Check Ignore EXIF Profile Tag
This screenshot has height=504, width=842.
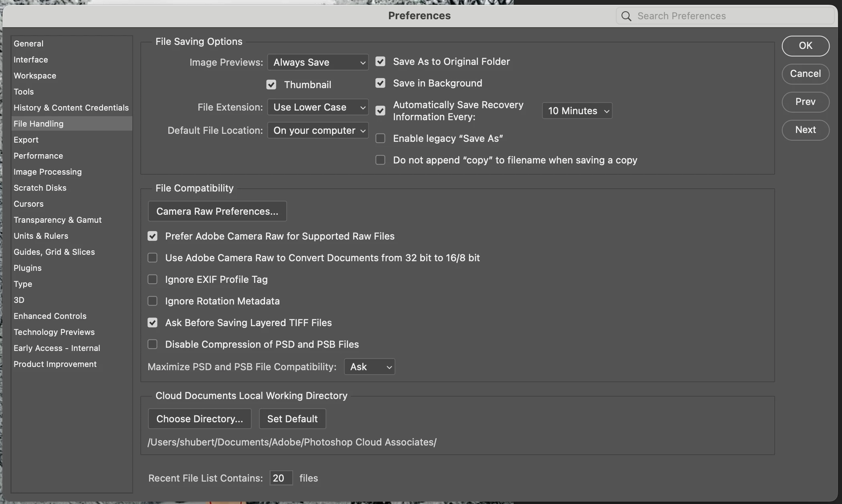pos(152,279)
